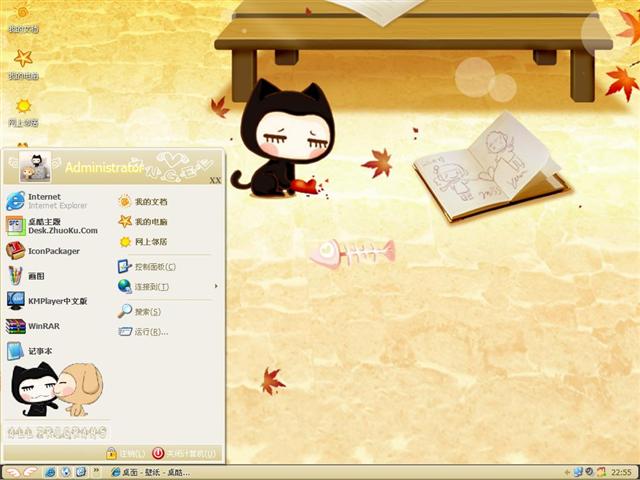Open IconPackager from the start menu
The image size is (640, 480).
(x=43, y=251)
